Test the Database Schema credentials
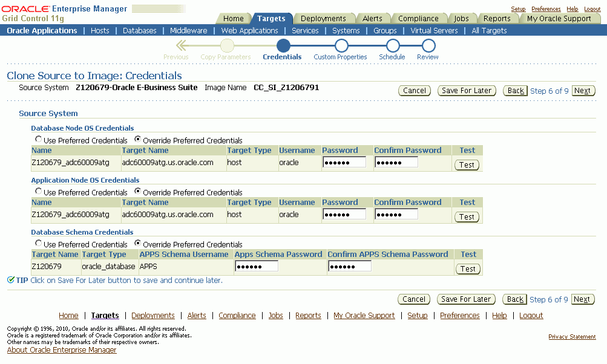Image resolution: width=607 pixels, height=364 pixels. [468, 269]
